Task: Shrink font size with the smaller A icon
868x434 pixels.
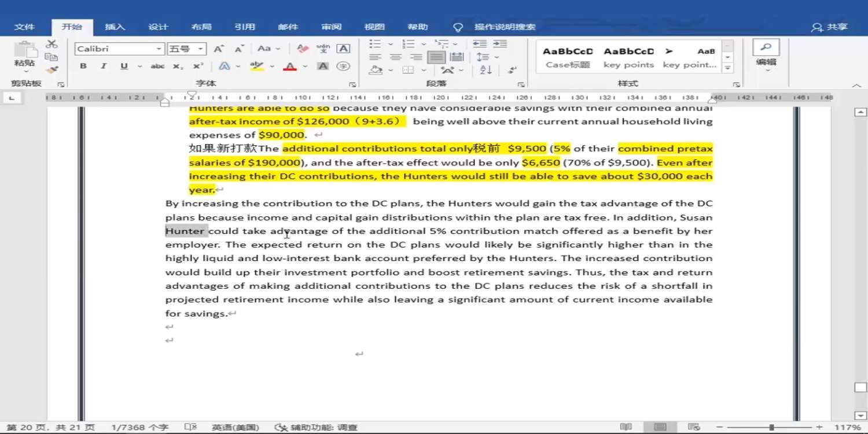Action: pos(238,49)
